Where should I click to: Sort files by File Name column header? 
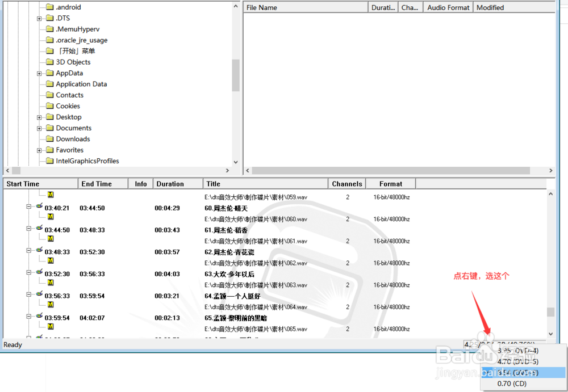[306, 7]
